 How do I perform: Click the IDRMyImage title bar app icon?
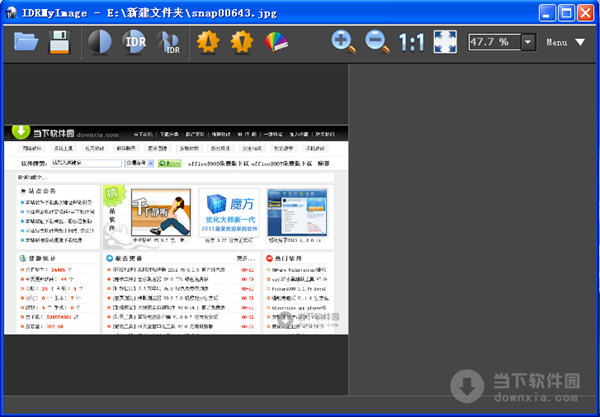tap(11, 13)
